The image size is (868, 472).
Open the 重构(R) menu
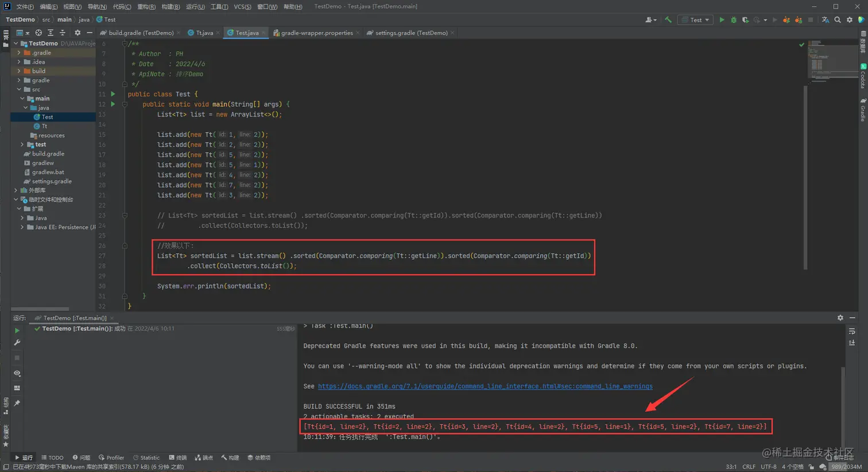146,6
